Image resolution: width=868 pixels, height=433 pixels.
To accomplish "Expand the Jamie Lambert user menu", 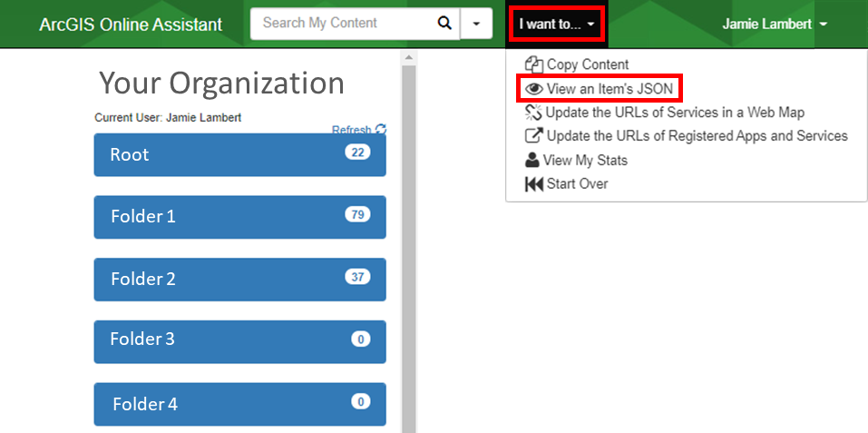I will (x=775, y=24).
